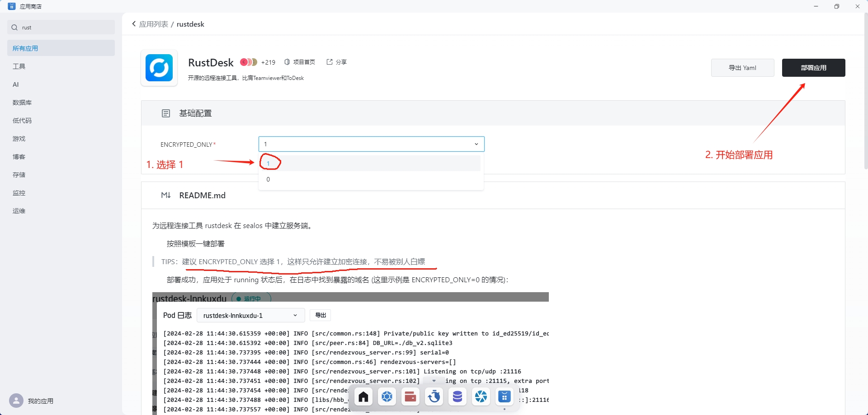Select the 存储 category

click(x=61, y=175)
